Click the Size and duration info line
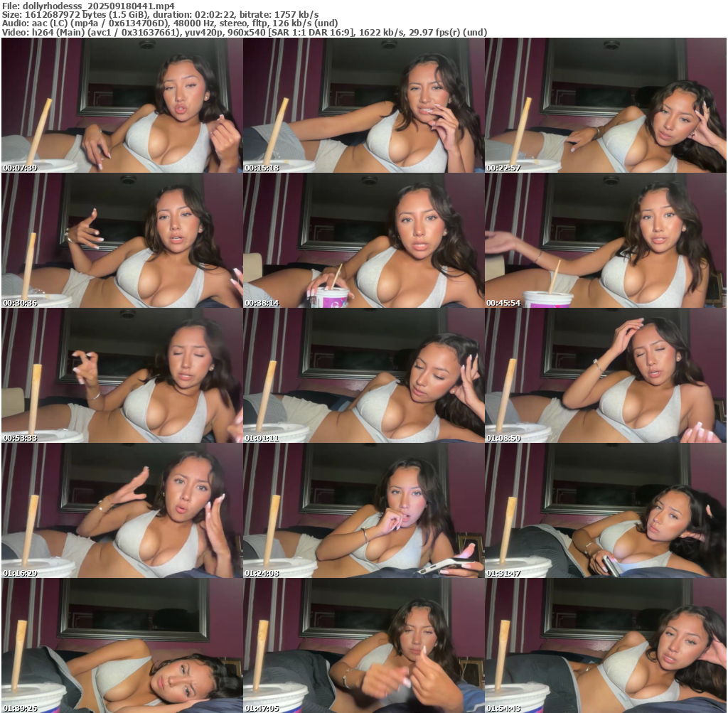This screenshot has height=713, width=728. 160,14
